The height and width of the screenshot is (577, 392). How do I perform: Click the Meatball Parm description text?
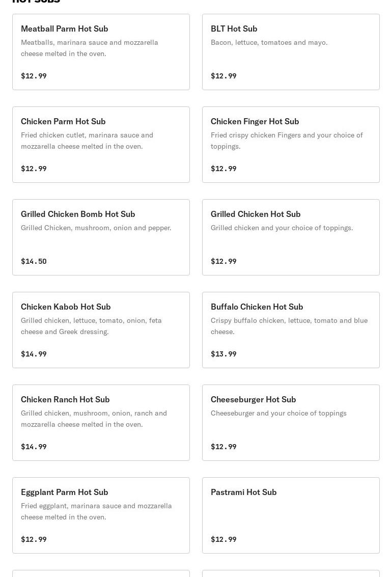point(90,48)
